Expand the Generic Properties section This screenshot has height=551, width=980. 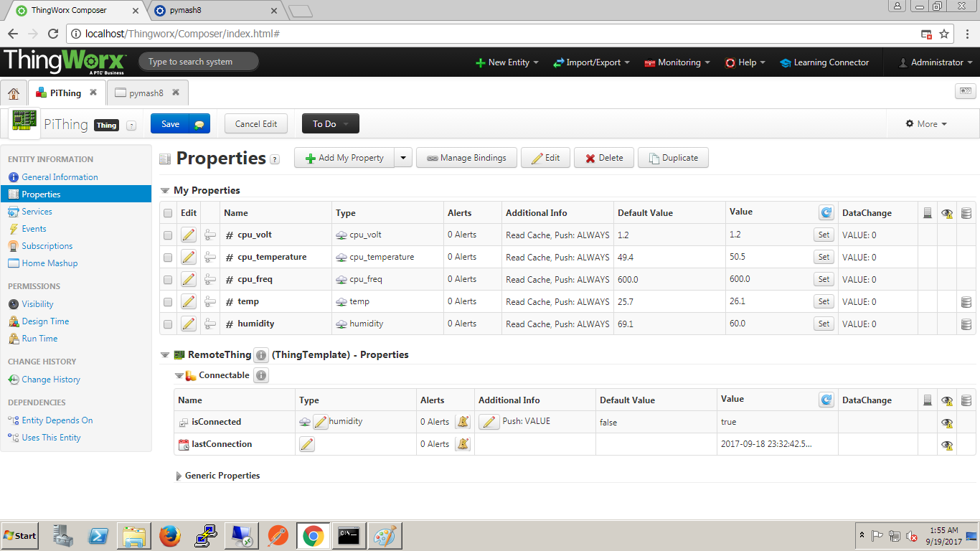[179, 476]
